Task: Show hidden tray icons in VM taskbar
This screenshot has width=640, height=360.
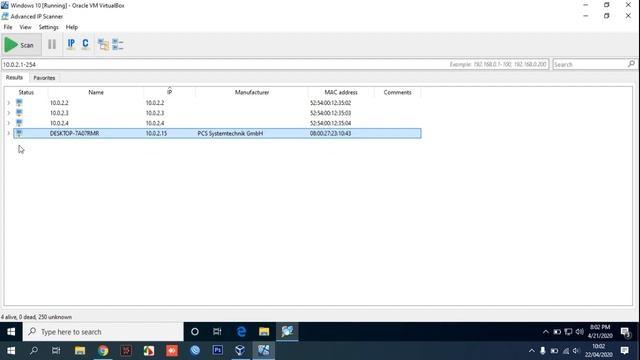Action: 546,331
